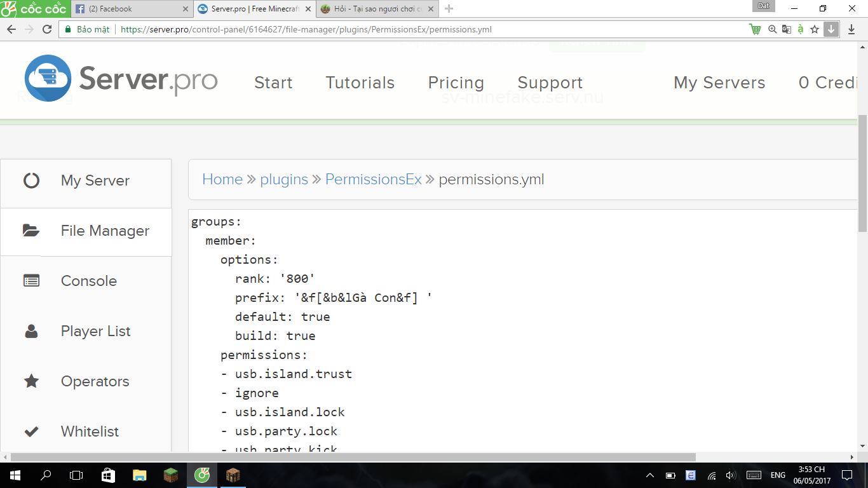Viewport: 868px width, 488px height.
Task: Open Task View on the taskbar
Action: click(x=76, y=475)
